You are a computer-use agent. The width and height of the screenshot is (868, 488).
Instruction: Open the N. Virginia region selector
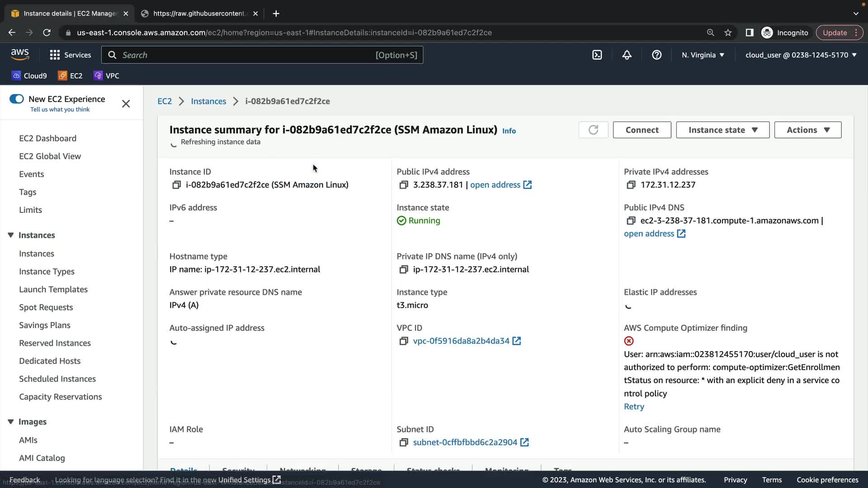tap(703, 55)
